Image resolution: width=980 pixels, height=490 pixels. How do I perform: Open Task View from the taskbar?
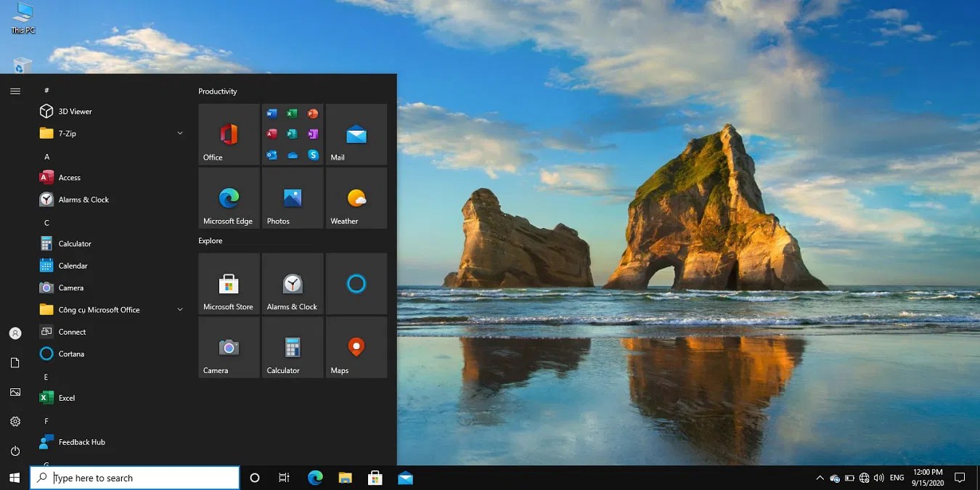(284, 478)
